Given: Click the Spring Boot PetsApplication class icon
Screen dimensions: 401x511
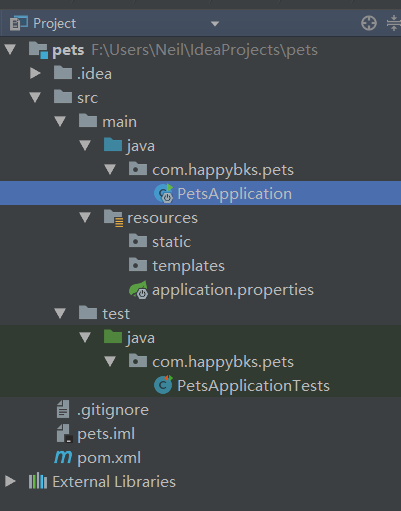Looking at the screenshot, I should 164,193.
